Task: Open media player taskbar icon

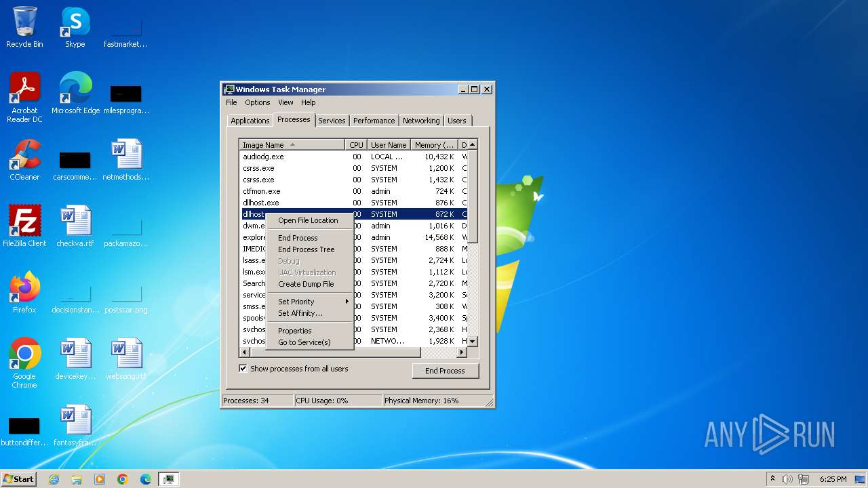Action: [100, 479]
